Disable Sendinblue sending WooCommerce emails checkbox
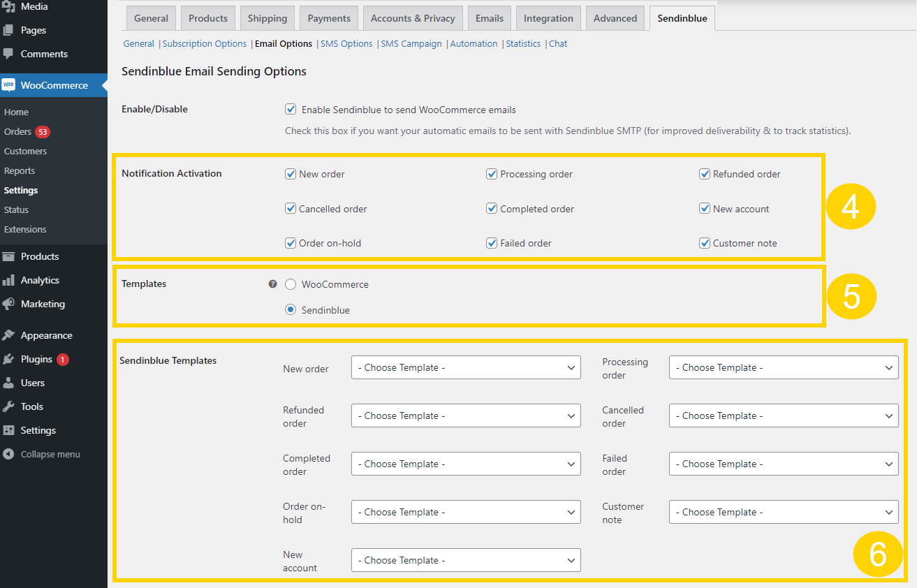Image resolution: width=917 pixels, height=588 pixels. pyautogui.click(x=291, y=110)
